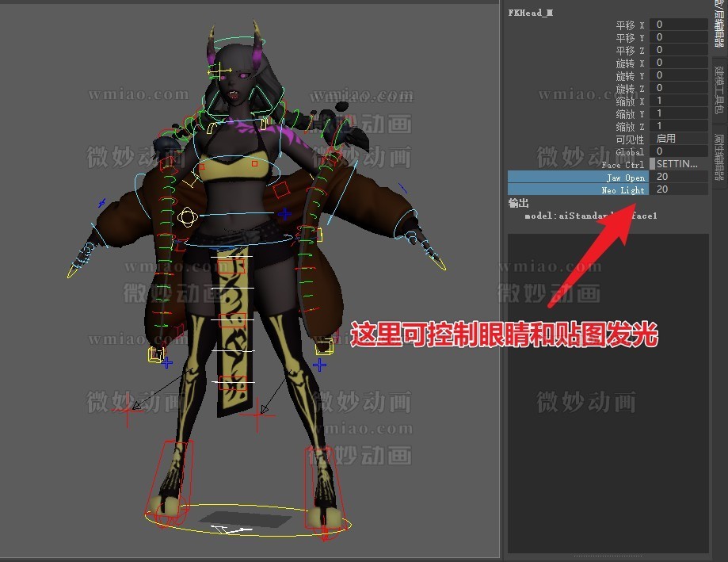The width and height of the screenshot is (728, 562).
Task: Select the white arrow control between the feet
Action: pos(231,529)
